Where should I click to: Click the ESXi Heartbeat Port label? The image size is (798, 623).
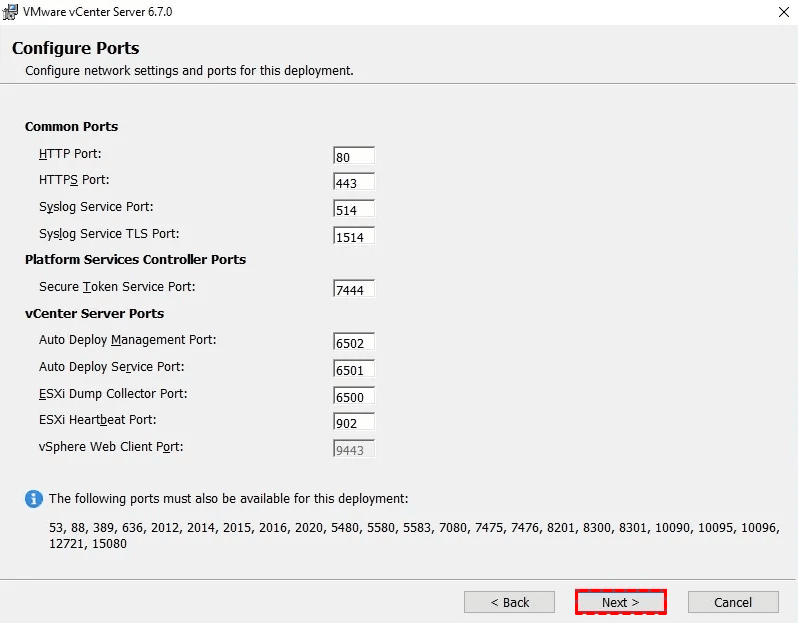point(97,420)
